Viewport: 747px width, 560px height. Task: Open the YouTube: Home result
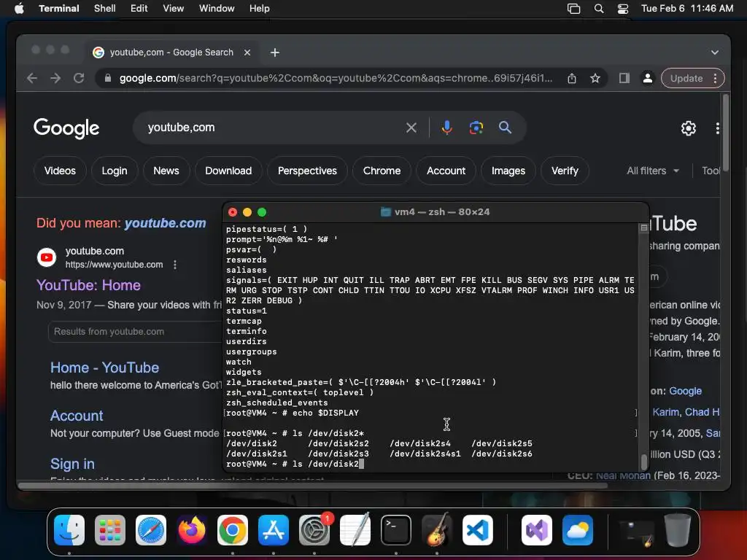[88, 285]
